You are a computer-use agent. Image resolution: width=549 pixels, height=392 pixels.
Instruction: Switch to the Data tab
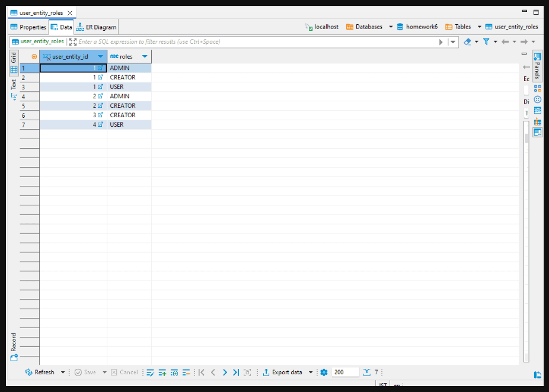point(62,27)
